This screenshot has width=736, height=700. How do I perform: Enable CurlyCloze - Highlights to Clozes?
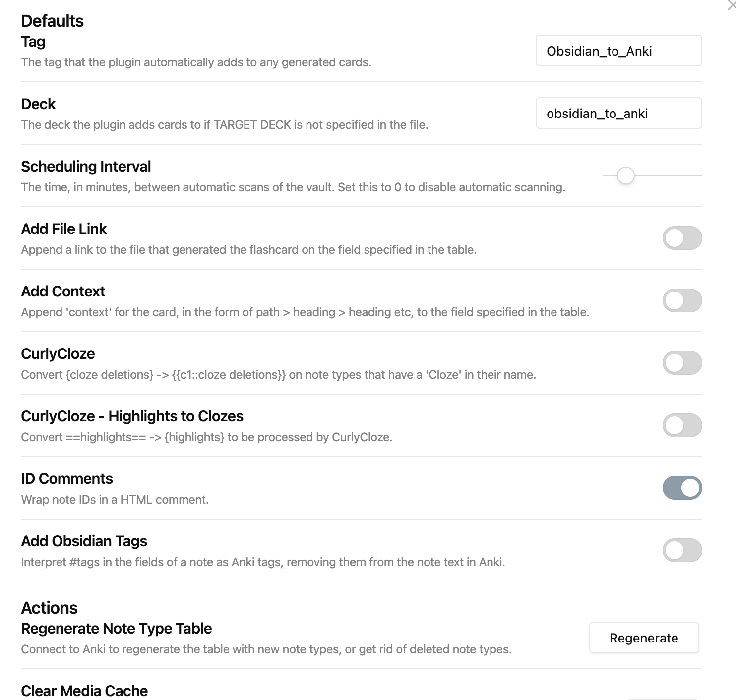coord(682,425)
